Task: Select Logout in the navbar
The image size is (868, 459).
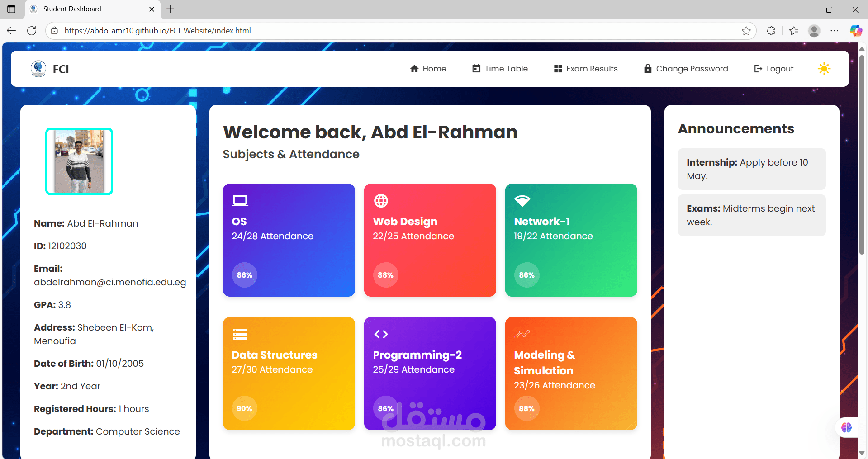Action: (x=773, y=69)
